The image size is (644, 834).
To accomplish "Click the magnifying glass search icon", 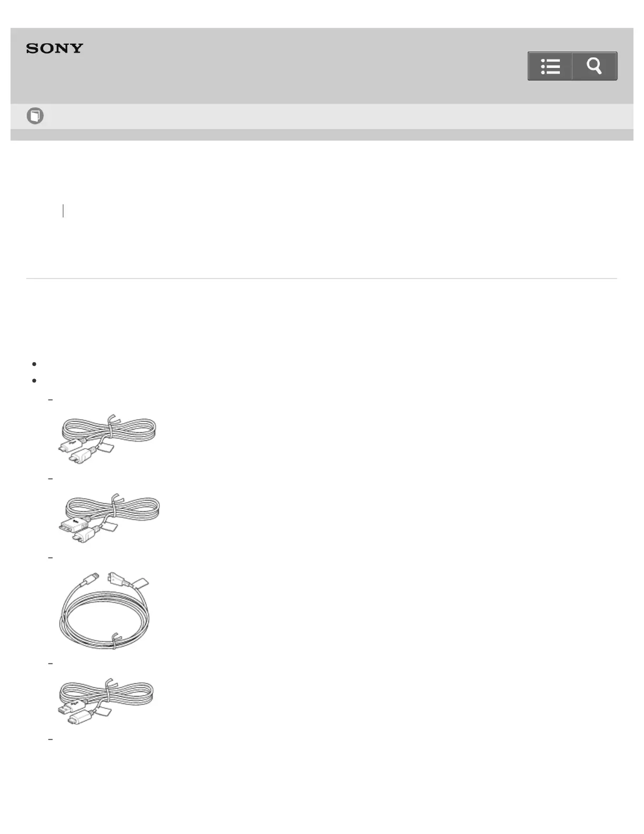I will point(595,66).
